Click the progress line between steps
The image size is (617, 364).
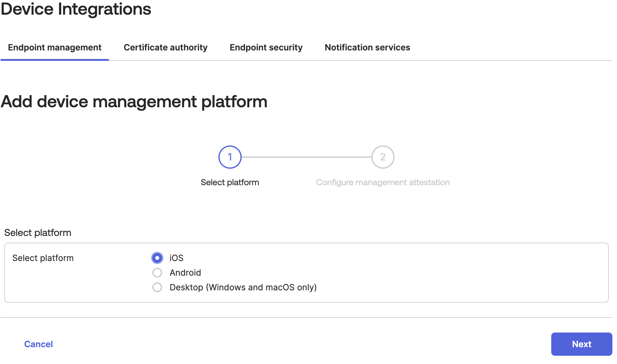(x=306, y=157)
